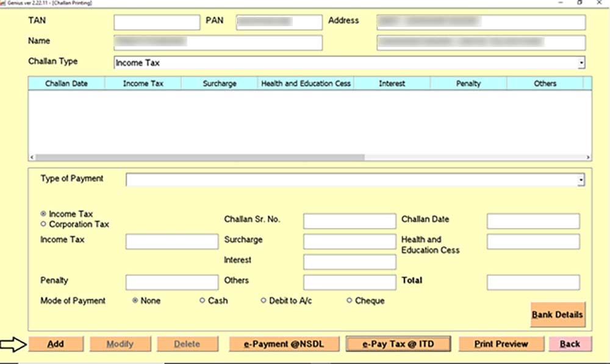Select the Corporation Tax radio button

pyautogui.click(x=43, y=224)
